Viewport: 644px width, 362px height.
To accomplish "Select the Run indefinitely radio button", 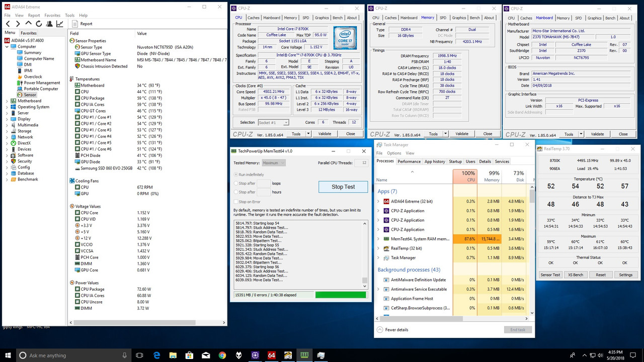I will (236, 174).
